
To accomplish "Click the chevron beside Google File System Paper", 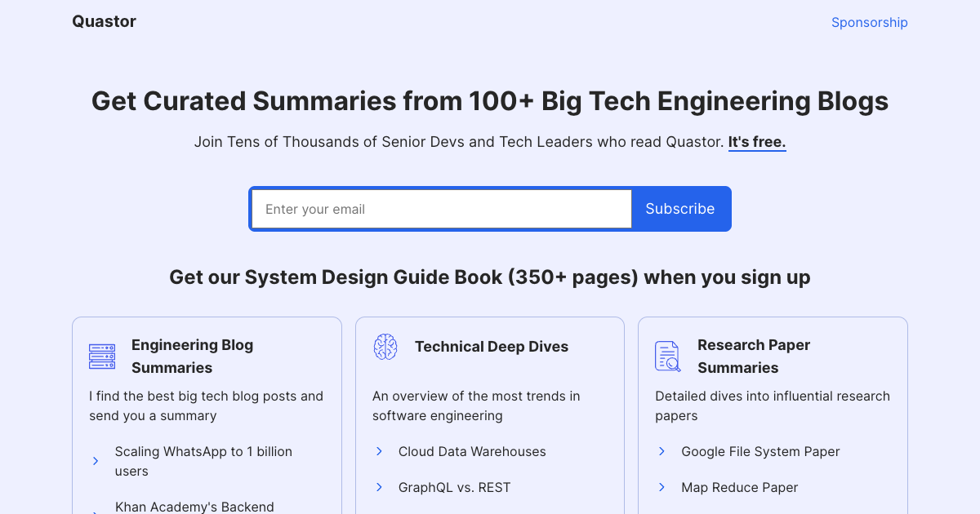I will pos(662,451).
